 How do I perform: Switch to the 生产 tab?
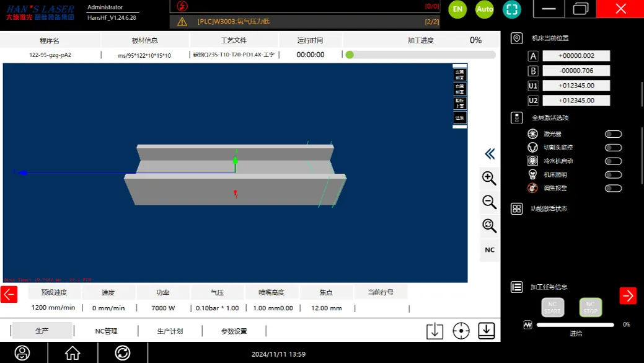pyautogui.click(x=42, y=331)
